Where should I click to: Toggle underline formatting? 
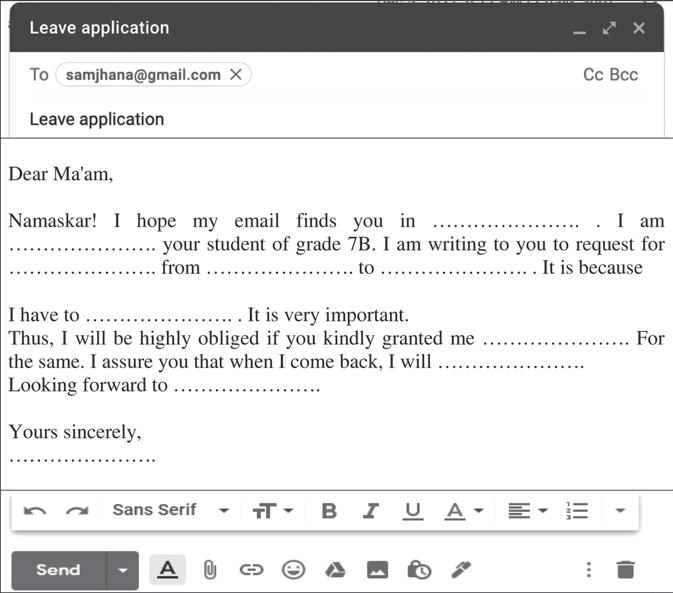[412, 511]
